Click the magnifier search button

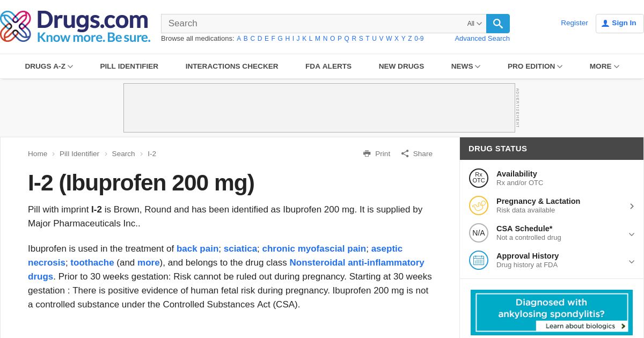coord(498,24)
